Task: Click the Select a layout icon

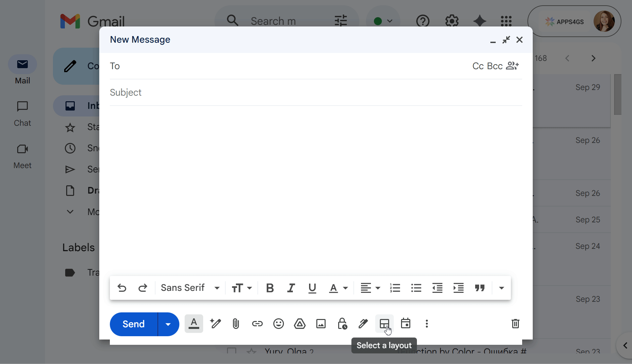Action: pyautogui.click(x=384, y=324)
